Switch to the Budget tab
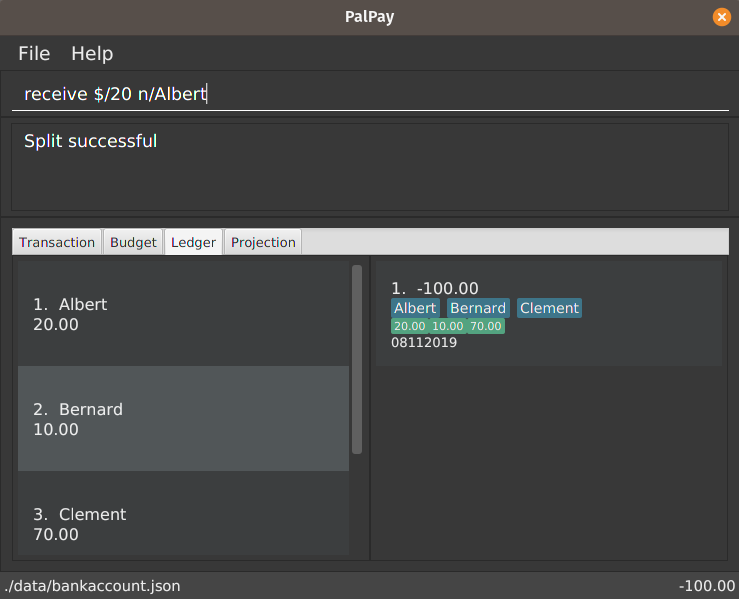The image size is (739, 599). pos(133,242)
